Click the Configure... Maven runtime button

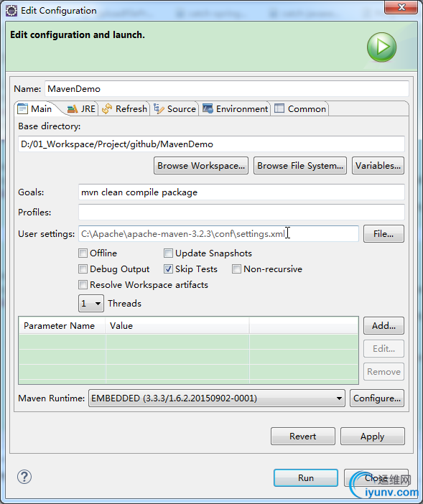(377, 398)
